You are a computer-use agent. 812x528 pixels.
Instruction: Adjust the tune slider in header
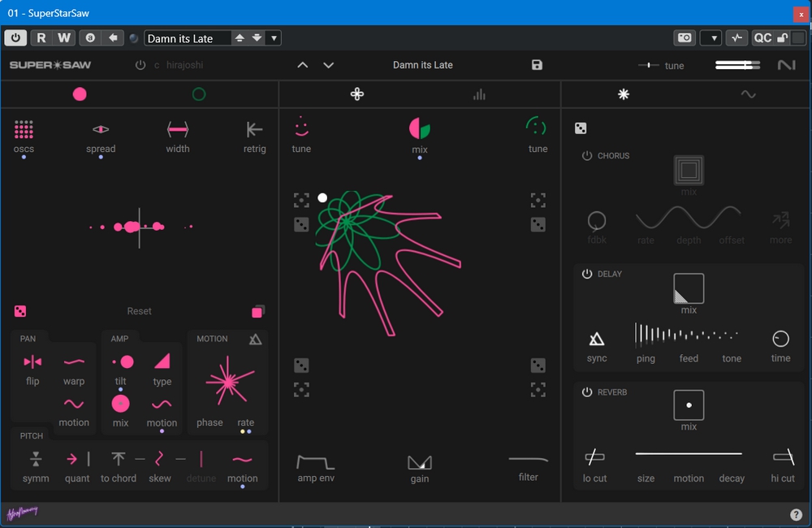648,65
